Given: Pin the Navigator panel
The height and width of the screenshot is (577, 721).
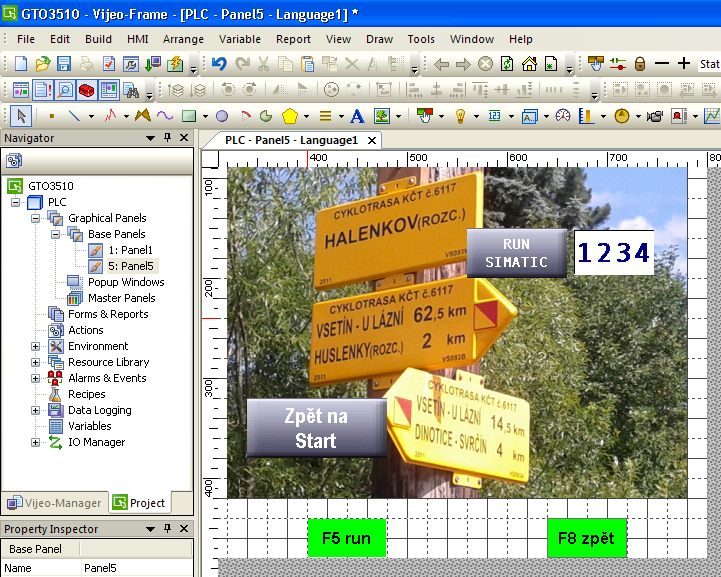Looking at the screenshot, I should [167, 137].
